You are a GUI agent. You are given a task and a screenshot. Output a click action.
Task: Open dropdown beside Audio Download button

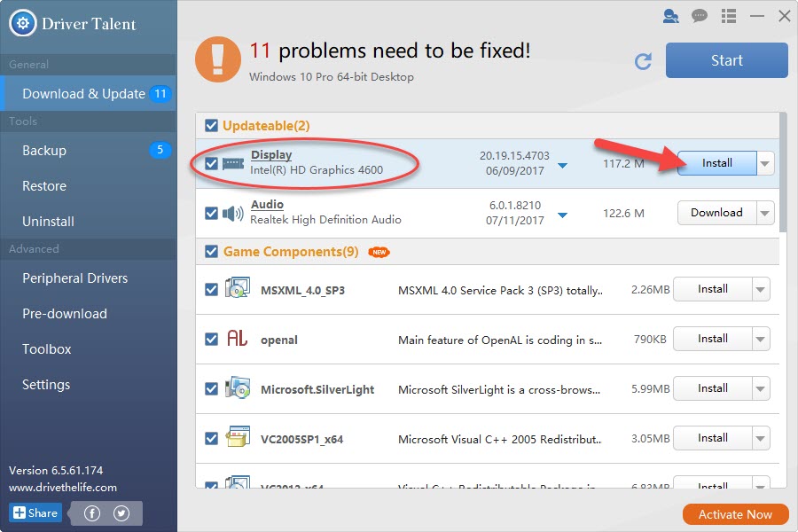(x=765, y=214)
